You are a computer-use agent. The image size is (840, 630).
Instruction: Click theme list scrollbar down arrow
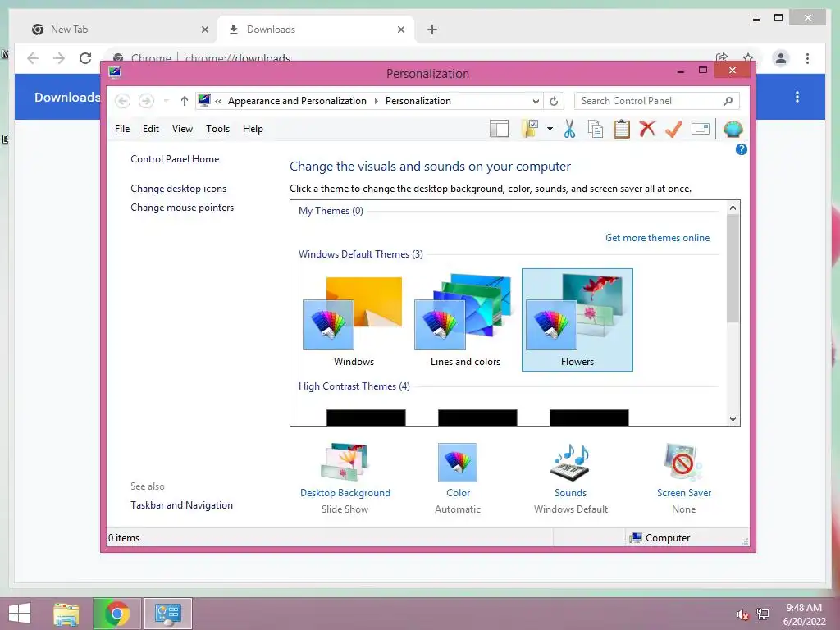[x=733, y=419]
